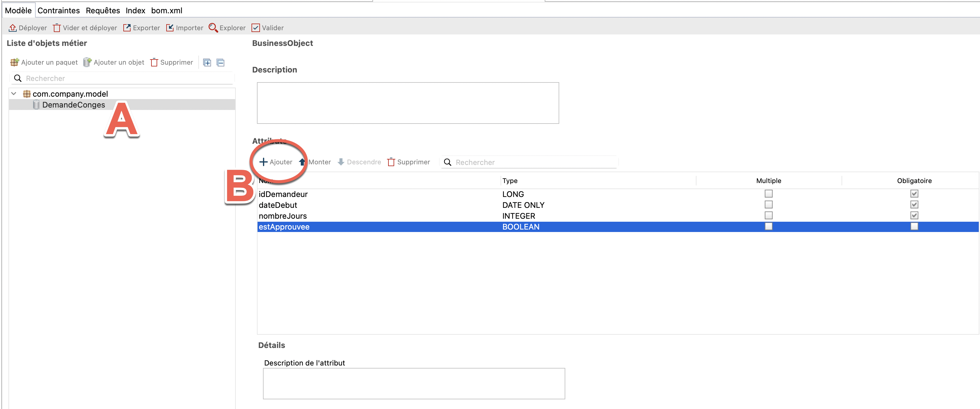This screenshot has height=409, width=980.
Task: Click the Exporter label
Action: [147, 28]
